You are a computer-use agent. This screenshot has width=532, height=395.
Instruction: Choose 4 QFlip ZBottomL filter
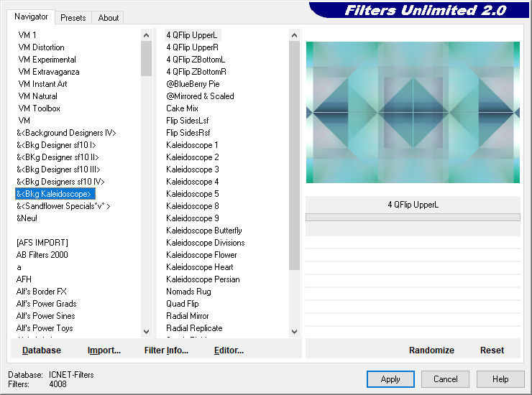pos(196,60)
